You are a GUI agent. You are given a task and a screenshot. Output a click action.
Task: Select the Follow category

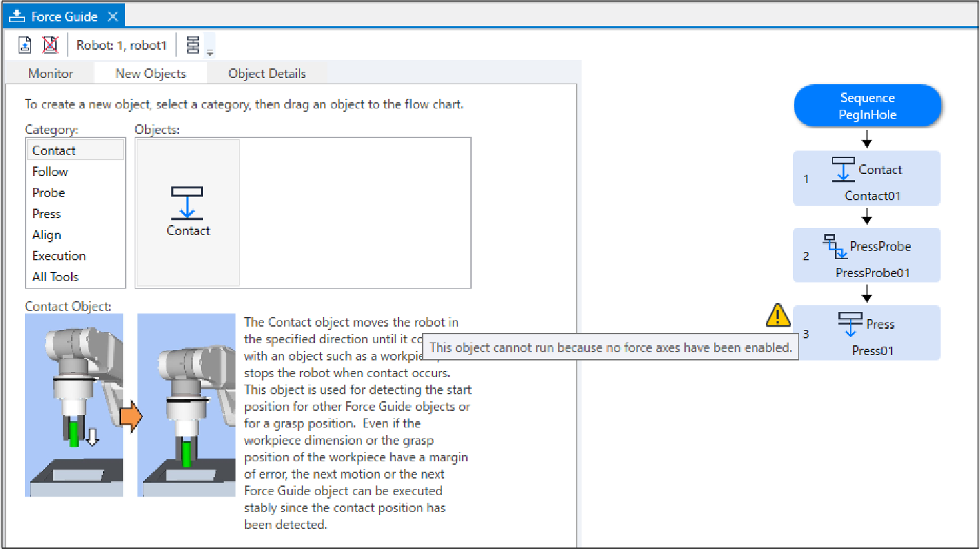point(50,171)
